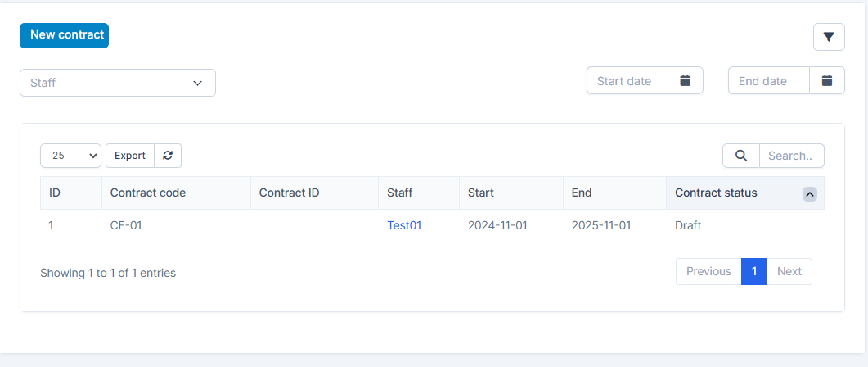The height and width of the screenshot is (367, 868).
Task: Toggle Contract status sort arrow
Action: [809, 193]
